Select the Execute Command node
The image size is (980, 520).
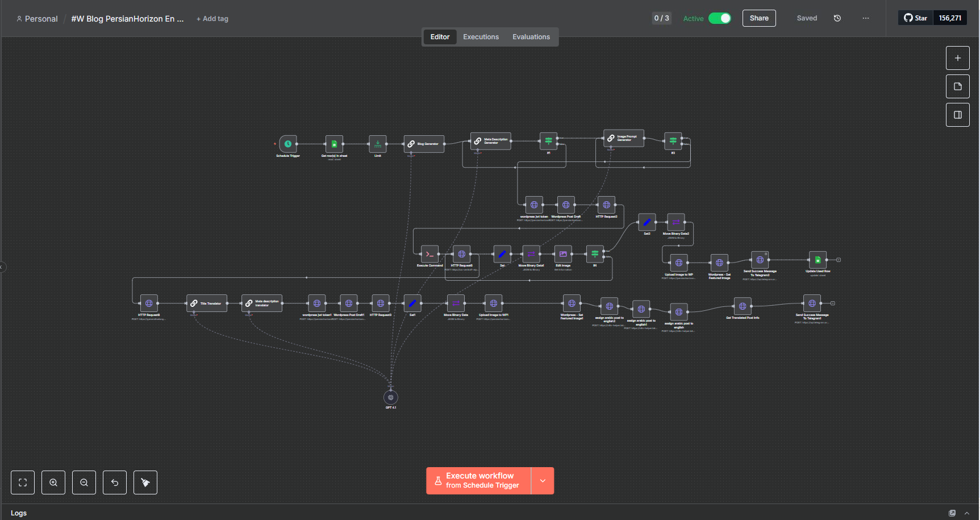pos(429,254)
